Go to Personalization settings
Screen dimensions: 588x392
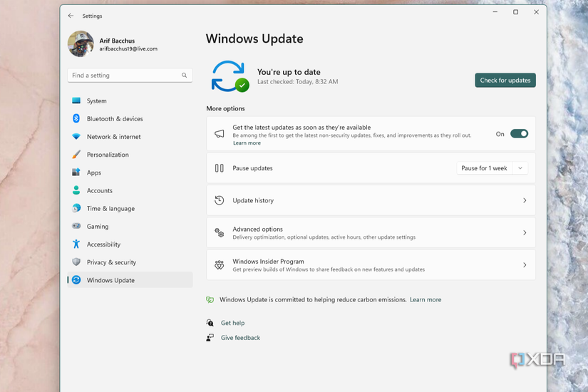pos(130,155)
